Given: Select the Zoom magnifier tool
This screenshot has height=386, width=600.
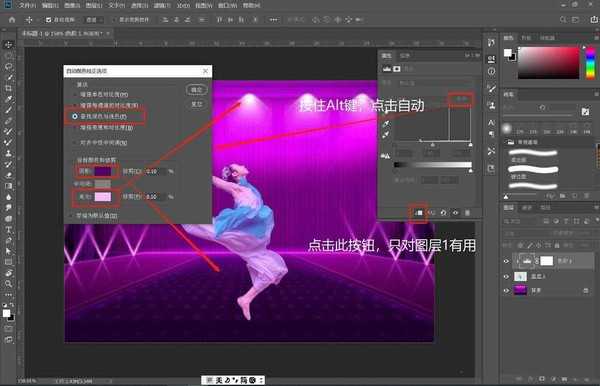Looking at the screenshot, I should [x=8, y=284].
